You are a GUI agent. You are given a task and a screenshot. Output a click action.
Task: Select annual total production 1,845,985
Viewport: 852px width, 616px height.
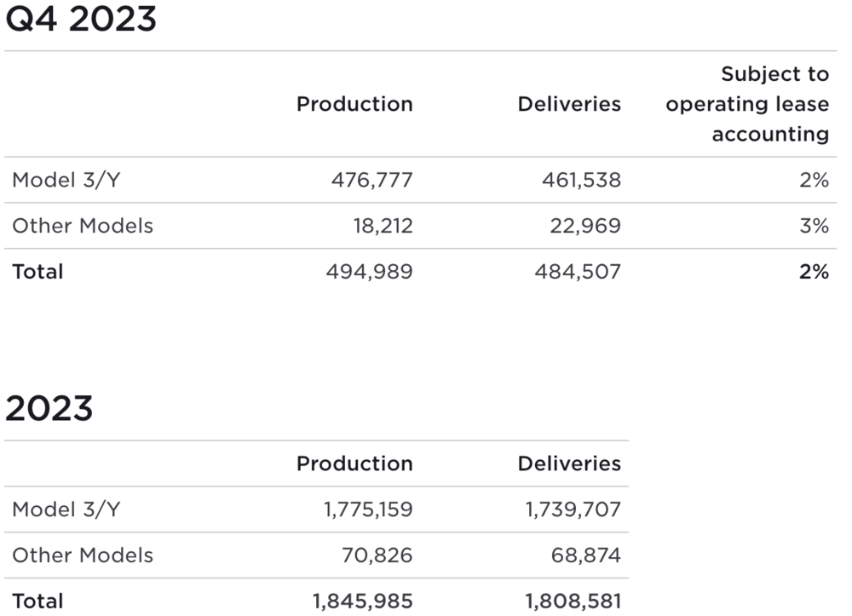click(x=362, y=601)
